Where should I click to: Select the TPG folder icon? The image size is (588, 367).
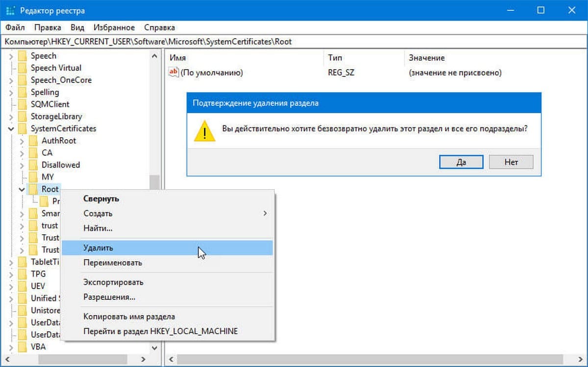pyautogui.click(x=23, y=274)
